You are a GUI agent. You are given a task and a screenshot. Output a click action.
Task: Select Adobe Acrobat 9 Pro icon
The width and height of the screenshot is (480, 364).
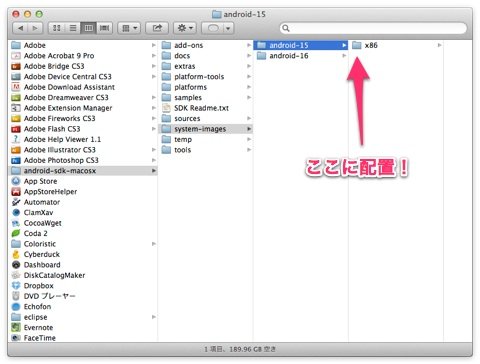pos(16,56)
